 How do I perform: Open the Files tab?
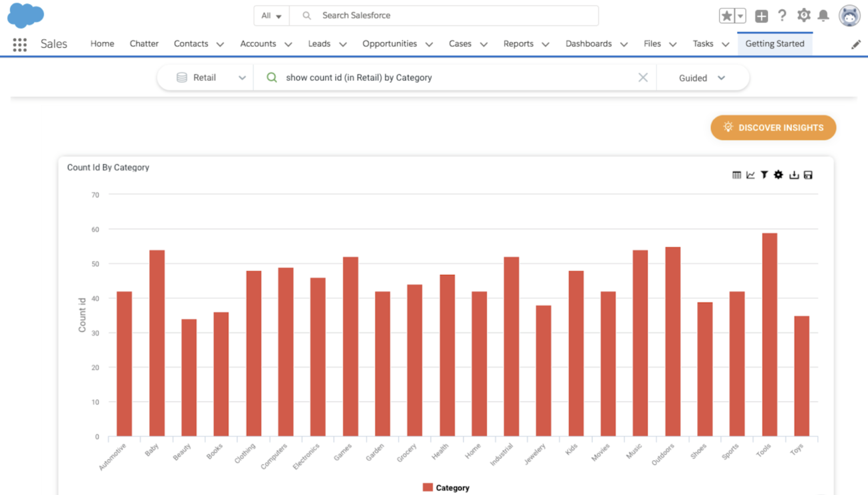pyautogui.click(x=652, y=44)
